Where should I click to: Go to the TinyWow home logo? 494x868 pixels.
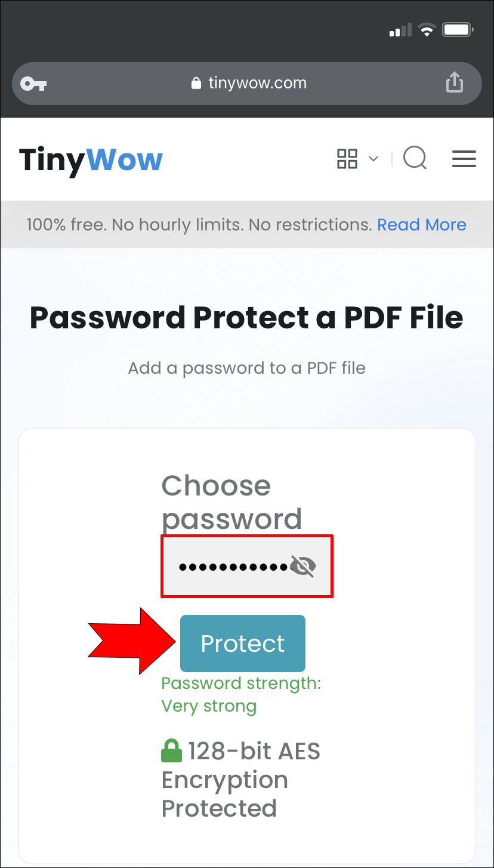(91, 160)
